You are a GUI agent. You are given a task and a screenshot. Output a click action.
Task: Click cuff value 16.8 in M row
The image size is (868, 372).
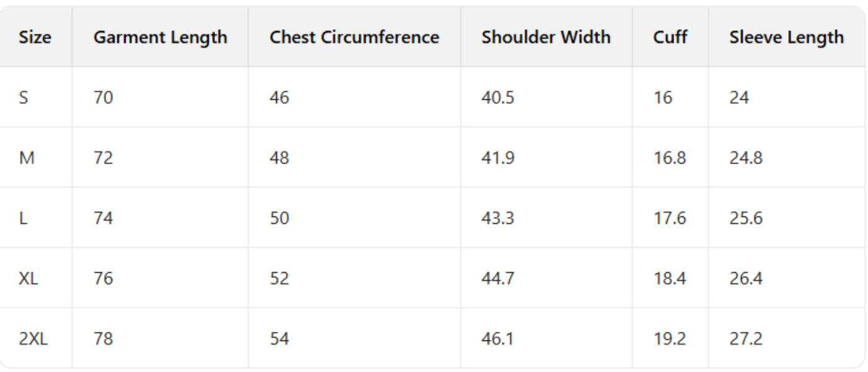(669, 158)
